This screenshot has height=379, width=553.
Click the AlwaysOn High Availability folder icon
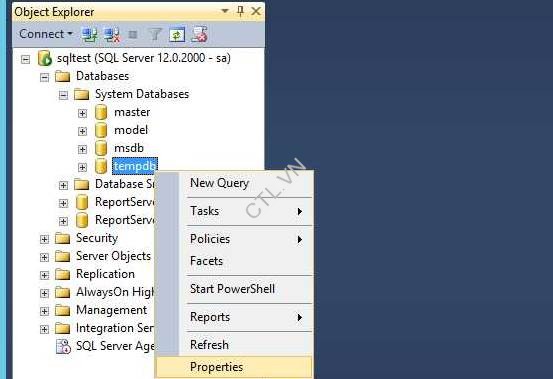pyautogui.click(x=63, y=292)
